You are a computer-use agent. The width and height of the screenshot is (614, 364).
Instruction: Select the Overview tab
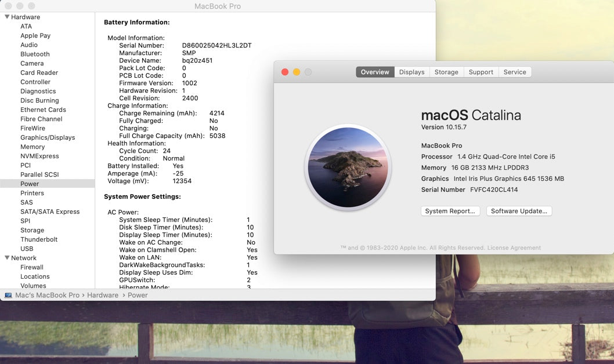[375, 72]
